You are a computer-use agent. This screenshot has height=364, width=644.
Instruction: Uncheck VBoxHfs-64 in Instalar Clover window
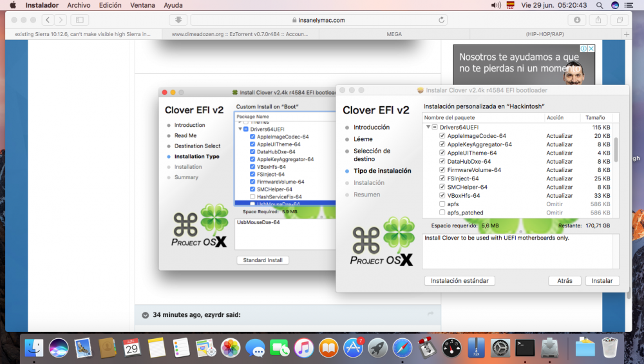[x=442, y=196]
